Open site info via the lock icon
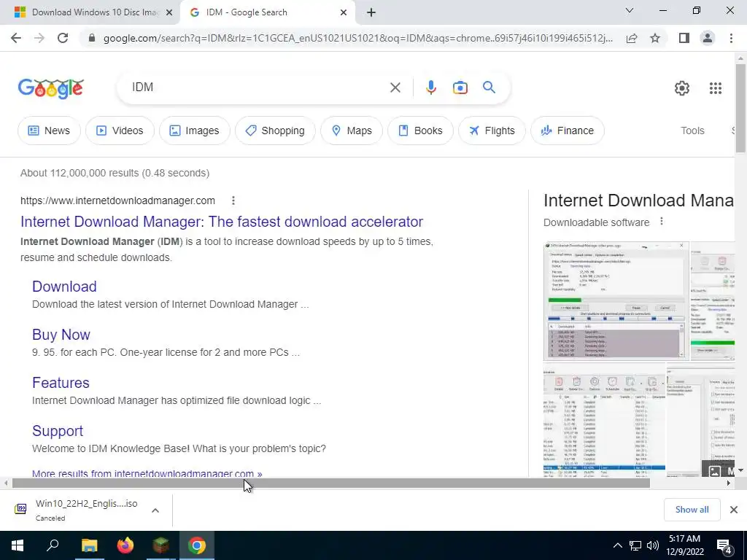 pos(92,38)
